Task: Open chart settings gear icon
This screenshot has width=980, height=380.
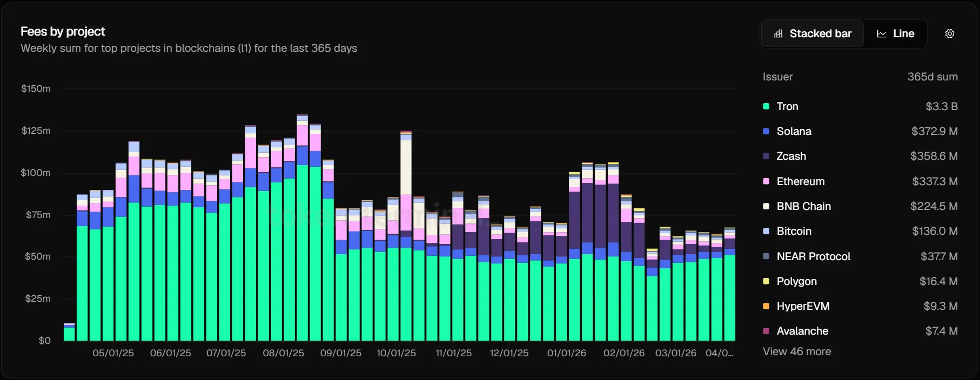Action: 949,34
